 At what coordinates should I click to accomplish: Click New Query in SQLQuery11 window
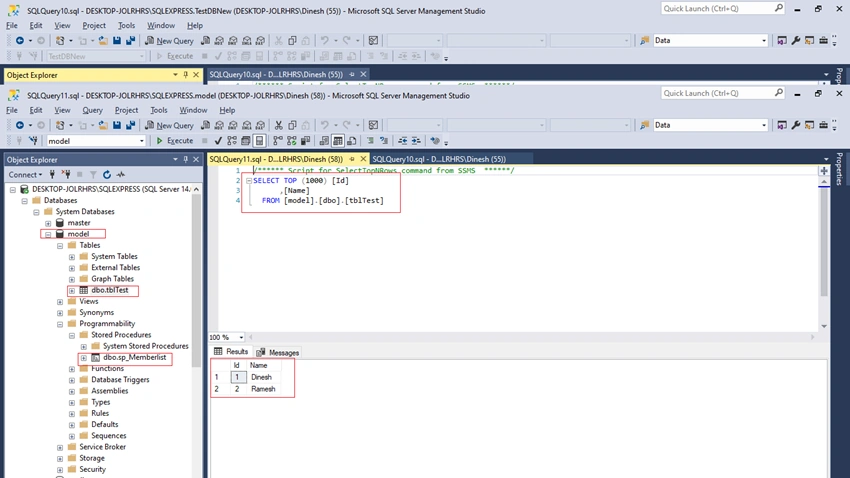tap(169, 125)
